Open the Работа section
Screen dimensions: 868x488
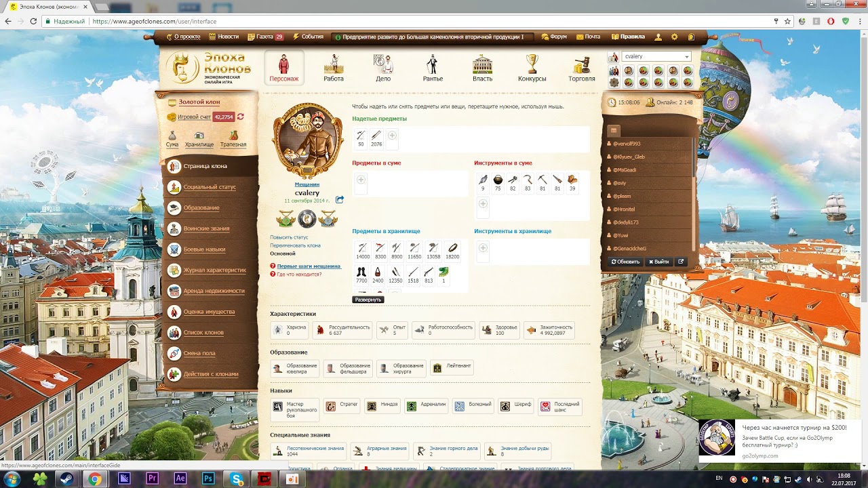(333, 68)
